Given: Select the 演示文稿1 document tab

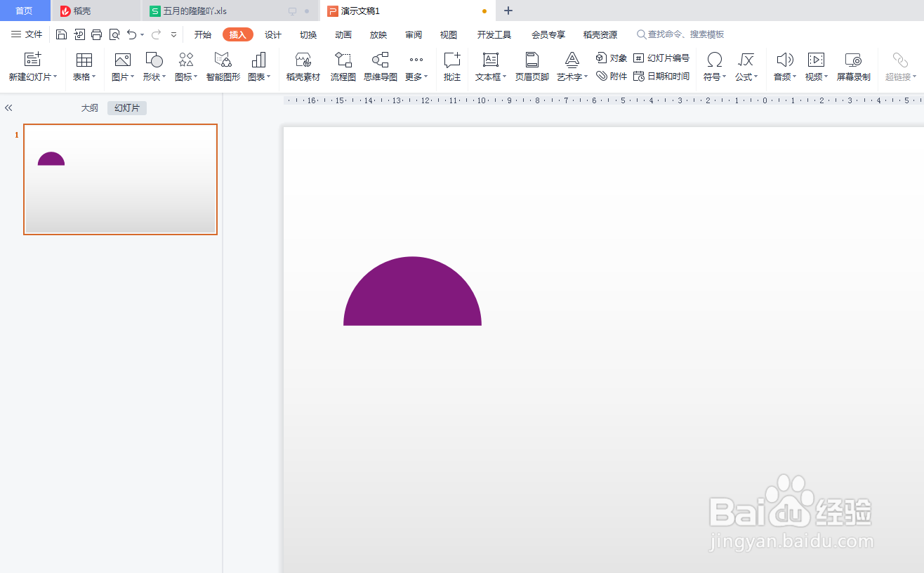Looking at the screenshot, I should click(408, 11).
